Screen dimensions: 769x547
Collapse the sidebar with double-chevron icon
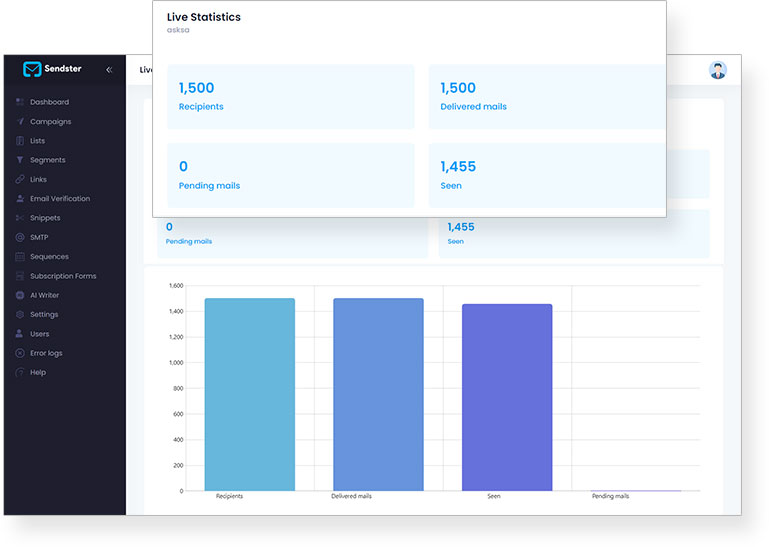[x=109, y=70]
